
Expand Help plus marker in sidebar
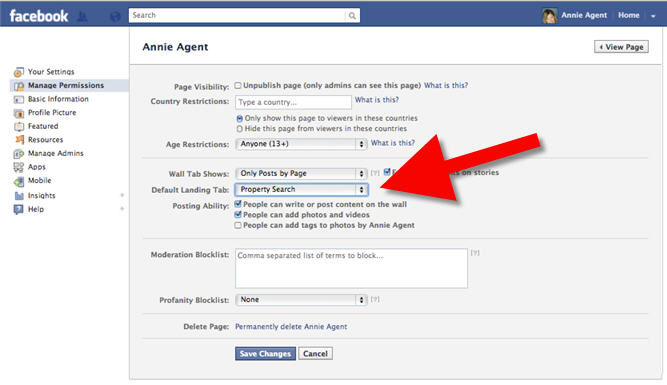click(x=122, y=209)
